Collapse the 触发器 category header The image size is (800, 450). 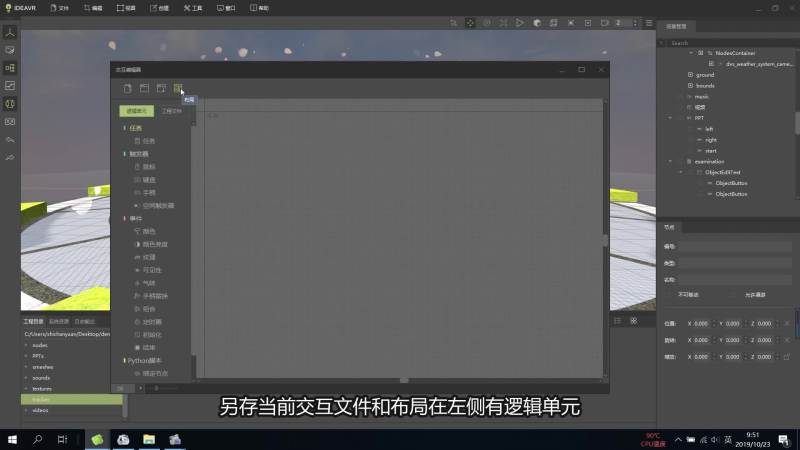[x=136, y=154]
